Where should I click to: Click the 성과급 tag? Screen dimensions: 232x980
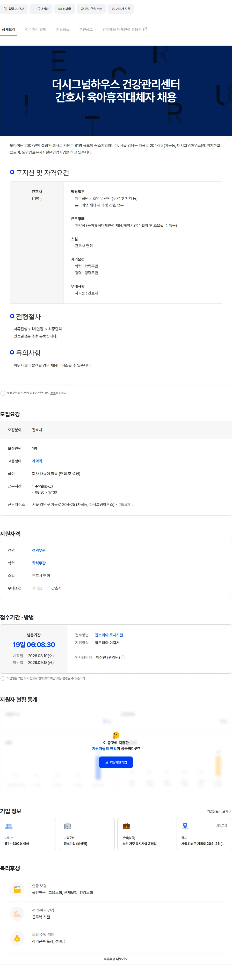pos(65,9)
